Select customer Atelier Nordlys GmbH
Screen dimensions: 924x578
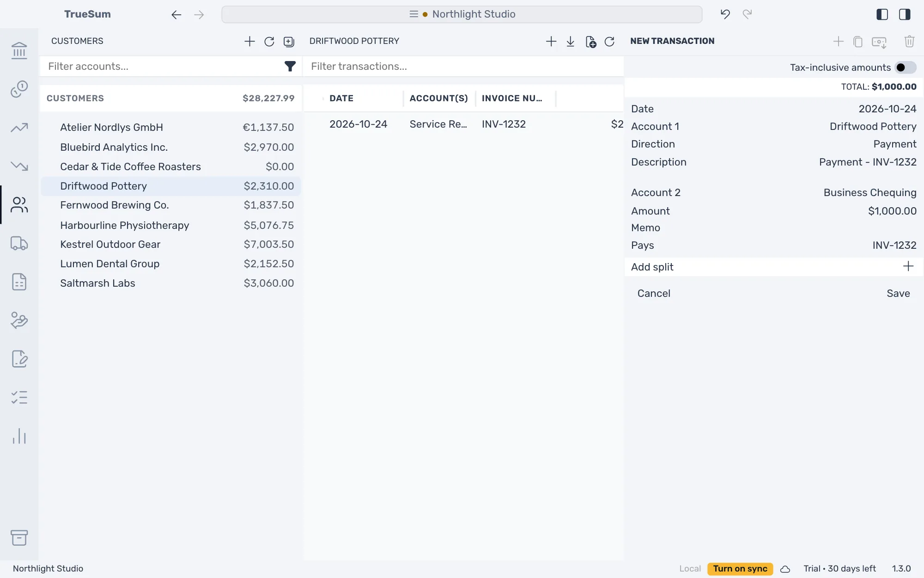(170, 127)
